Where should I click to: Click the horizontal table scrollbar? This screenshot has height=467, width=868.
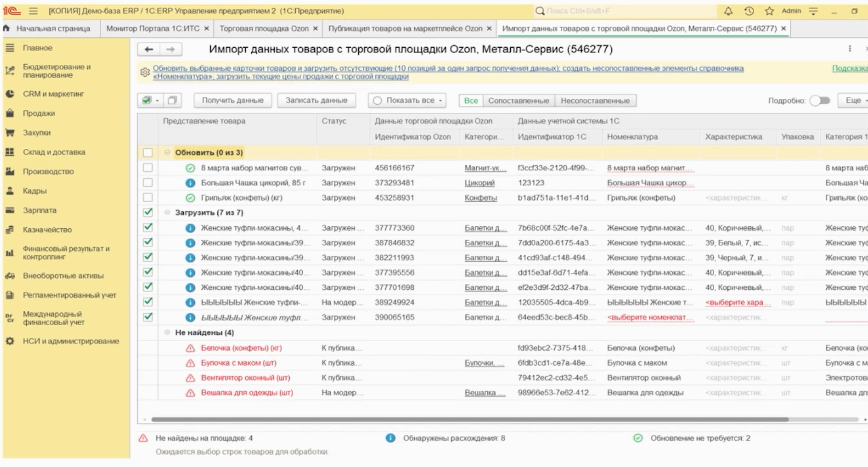click(470, 419)
